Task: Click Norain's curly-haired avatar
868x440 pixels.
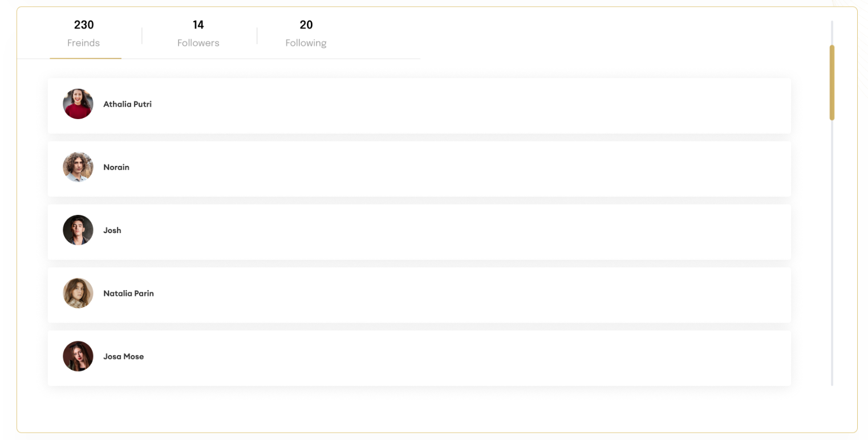Action: [78, 167]
